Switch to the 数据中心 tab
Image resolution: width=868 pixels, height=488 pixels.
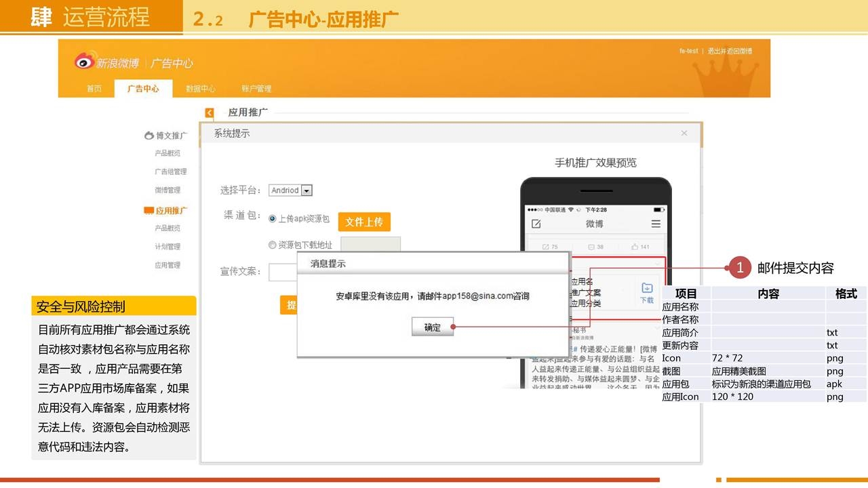click(x=201, y=89)
